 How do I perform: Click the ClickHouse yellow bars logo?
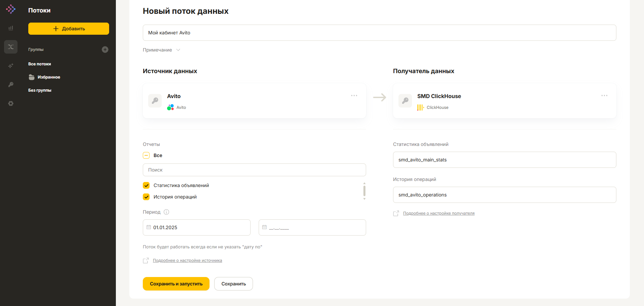[x=421, y=108]
